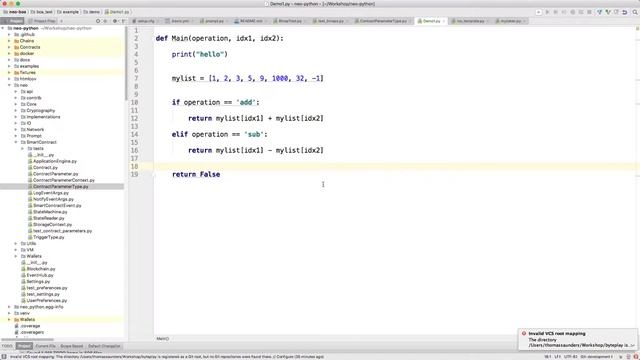Click the boa_test breadcrumb

pyautogui.click(x=42, y=12)
